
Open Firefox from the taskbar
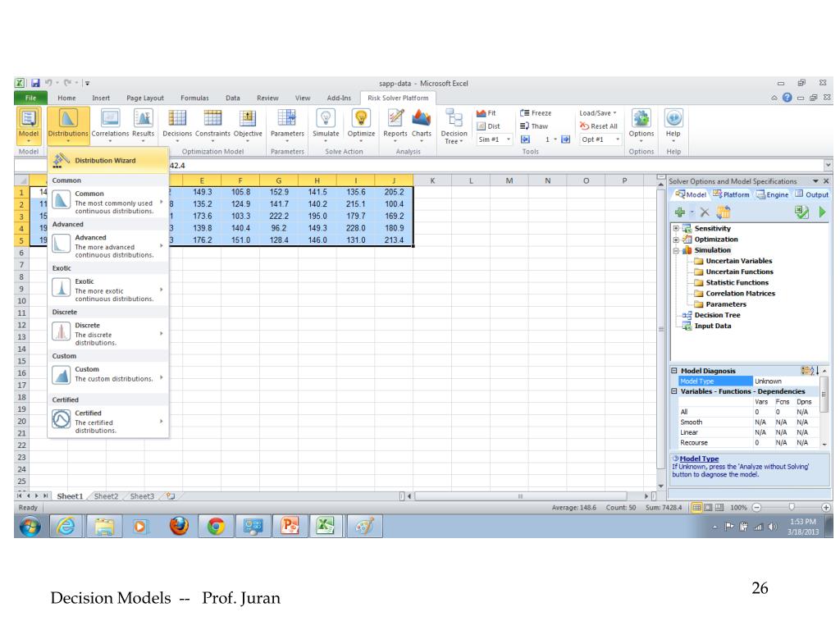[179, 526]
